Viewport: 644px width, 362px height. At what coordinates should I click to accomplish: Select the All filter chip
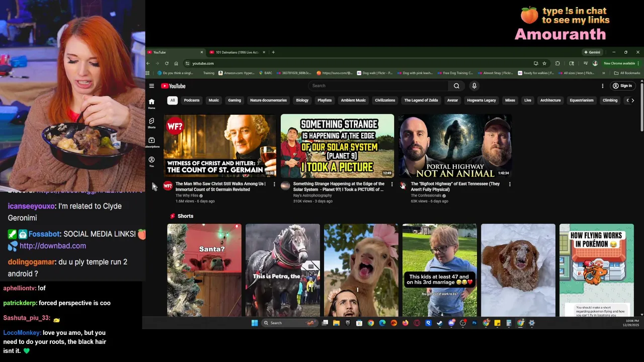[173, 100]
